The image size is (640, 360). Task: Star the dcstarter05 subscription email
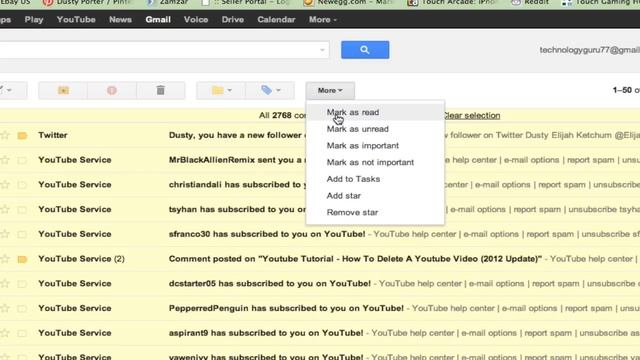(x=5, y=284)
